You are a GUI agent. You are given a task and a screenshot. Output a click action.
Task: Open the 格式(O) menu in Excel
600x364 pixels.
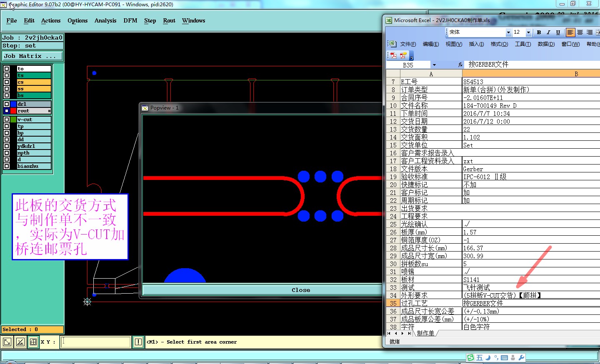(499, 44)
